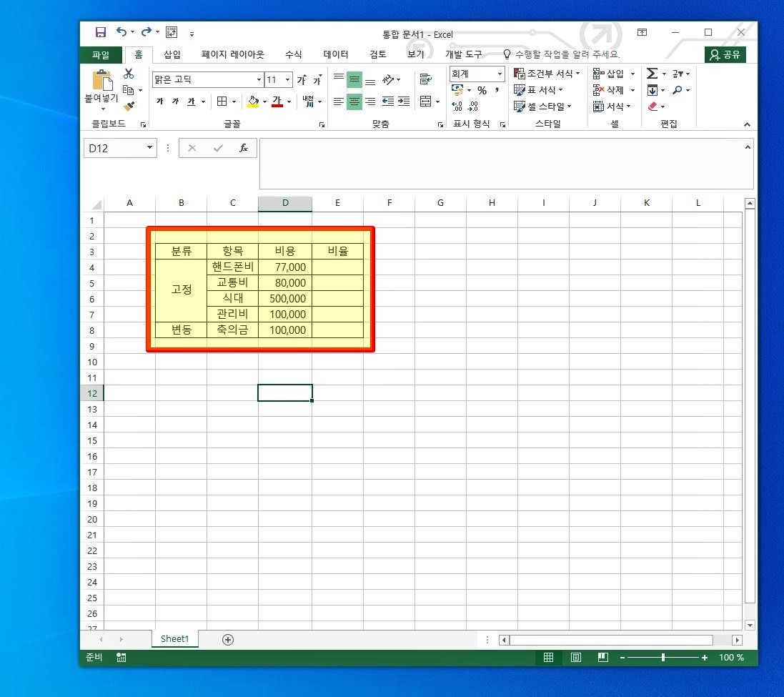Viewport: 784px width, 697px height.
Task: Click the Copy icon in clipboard group
Action: (x=129, y=90)
